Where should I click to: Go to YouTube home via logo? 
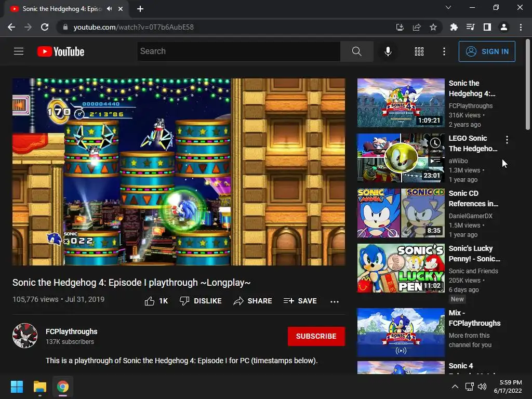(x=61, y=51)
